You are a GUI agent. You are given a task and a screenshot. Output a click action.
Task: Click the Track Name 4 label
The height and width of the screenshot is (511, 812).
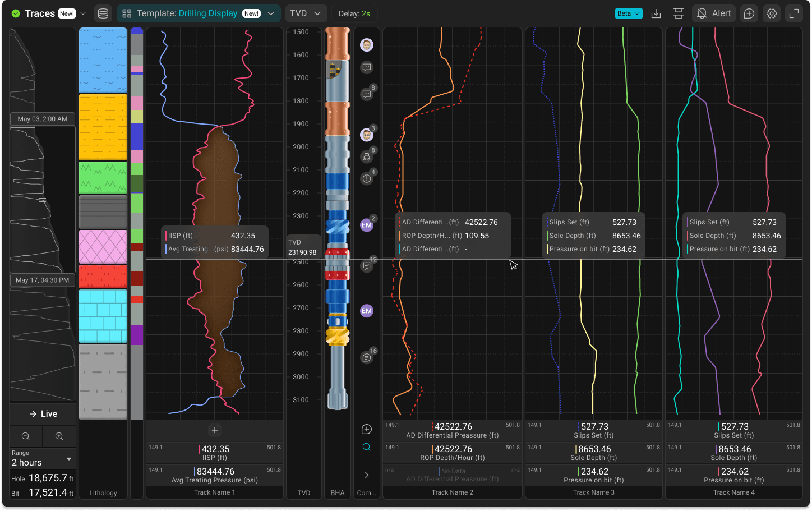734,492
